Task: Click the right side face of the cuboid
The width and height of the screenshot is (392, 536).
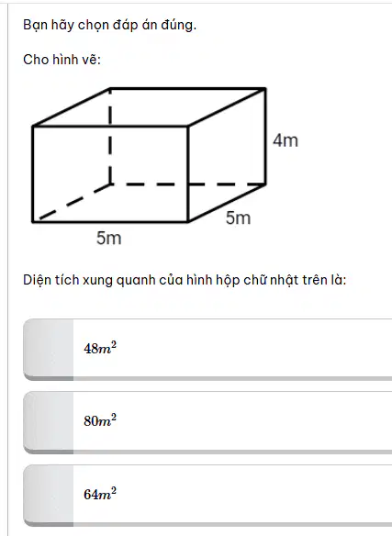Action: [x=227, y=155]
